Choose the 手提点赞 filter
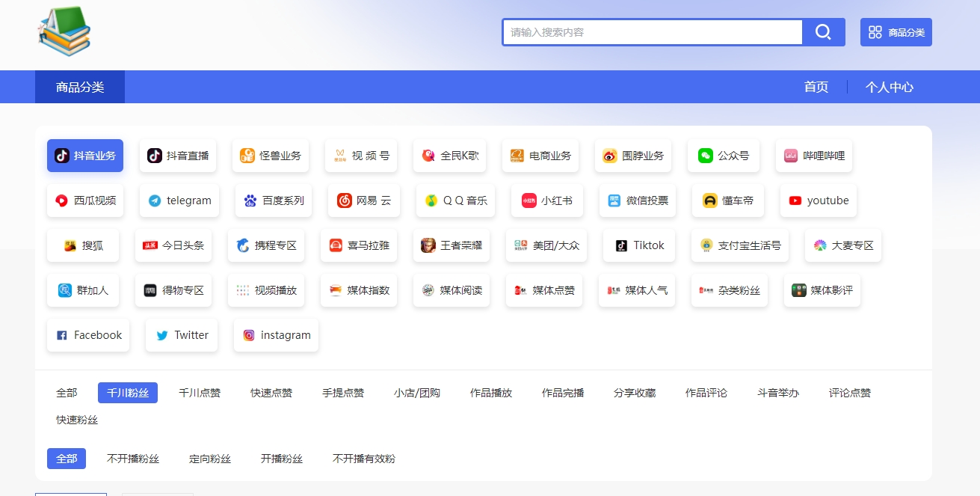This screenshot has height=496, width=980. [343, 393]
